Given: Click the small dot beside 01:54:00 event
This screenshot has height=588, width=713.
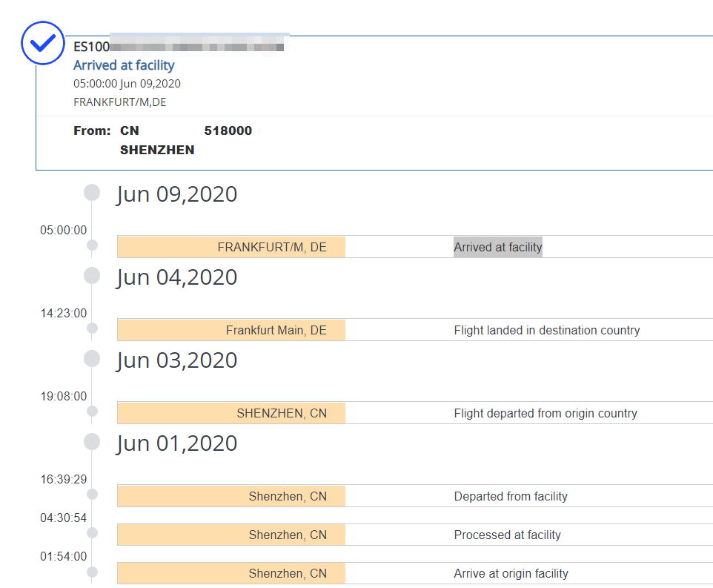Looking at the screenshot, I should [92, 572].
